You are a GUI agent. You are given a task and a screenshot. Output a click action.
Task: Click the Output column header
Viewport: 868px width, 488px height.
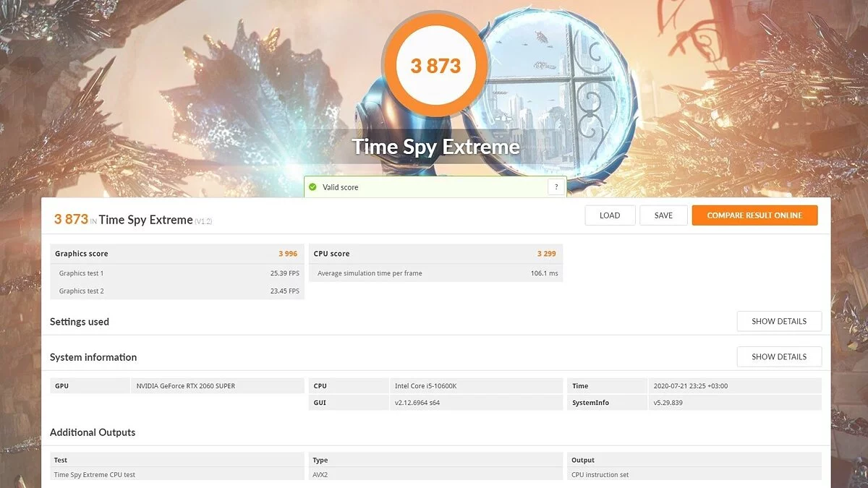point(694,460)
